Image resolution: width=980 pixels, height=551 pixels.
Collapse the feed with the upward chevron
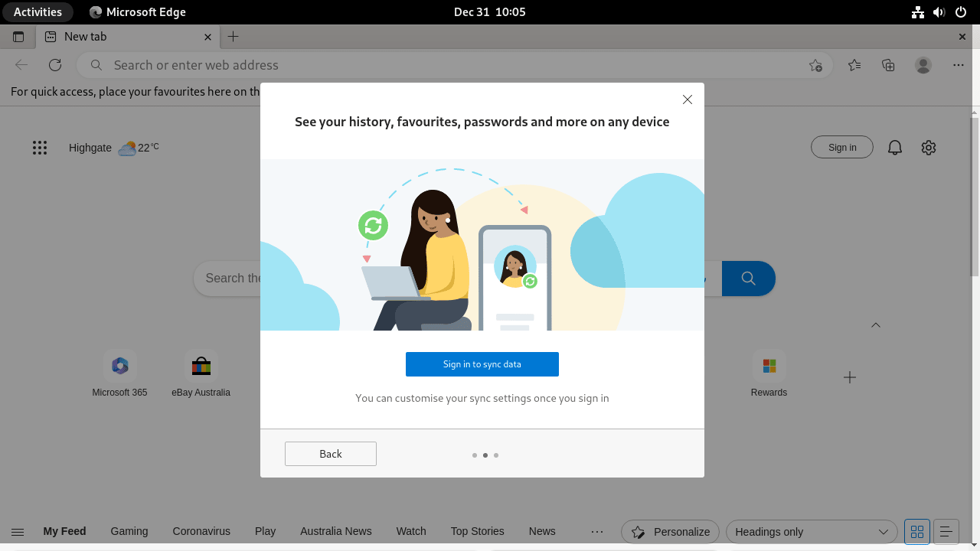click(876, 324)
